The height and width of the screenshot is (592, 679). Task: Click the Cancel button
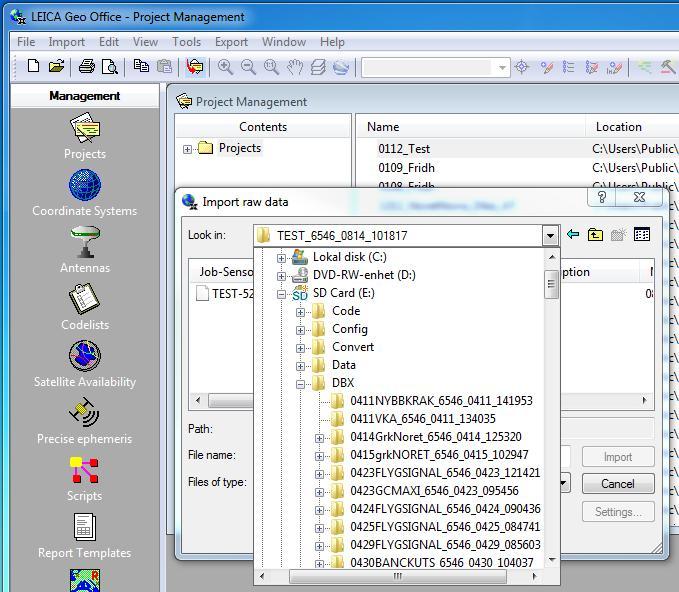pyautogui.click(x=618, y=483)
